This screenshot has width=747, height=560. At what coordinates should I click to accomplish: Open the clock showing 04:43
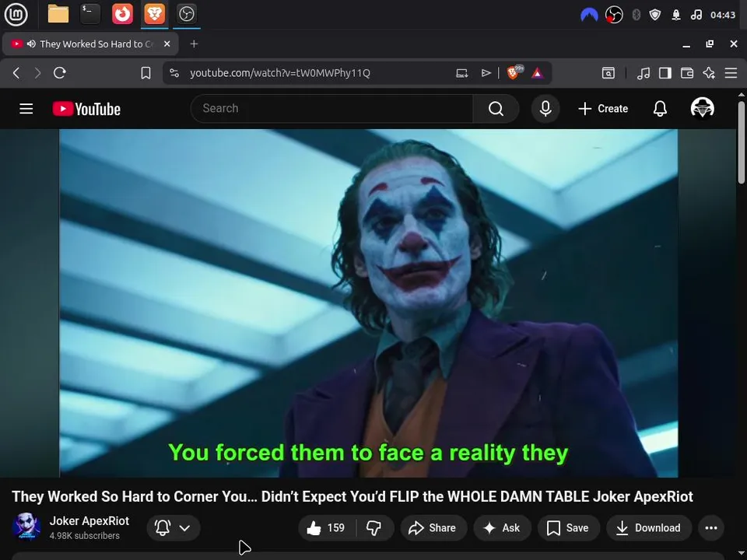pos(723,16)
